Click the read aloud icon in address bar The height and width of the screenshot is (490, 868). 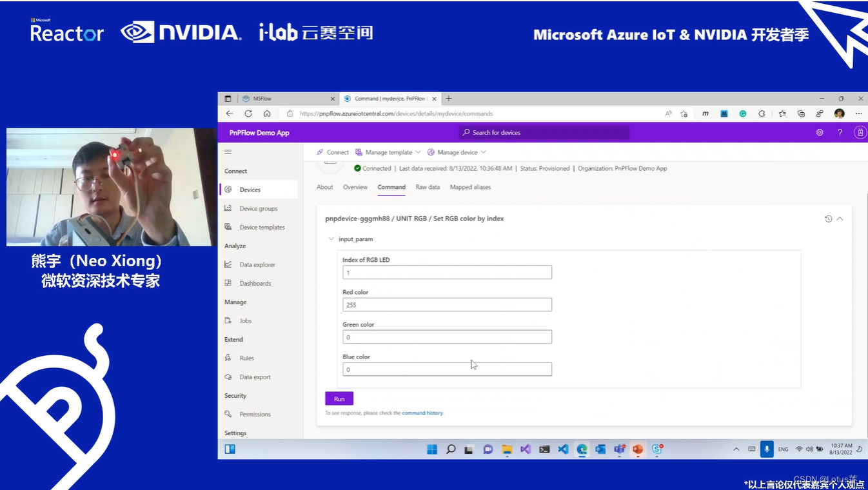[669, 113]
